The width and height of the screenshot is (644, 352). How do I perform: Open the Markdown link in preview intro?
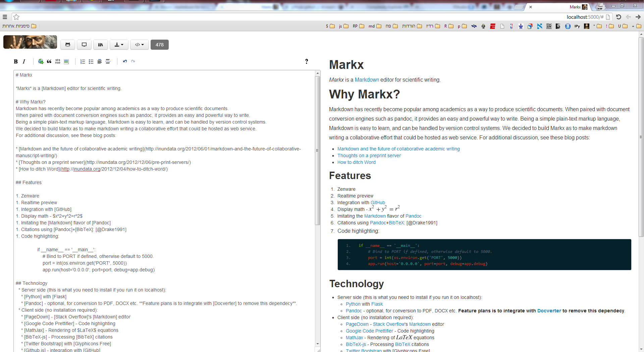coord(367,80)
